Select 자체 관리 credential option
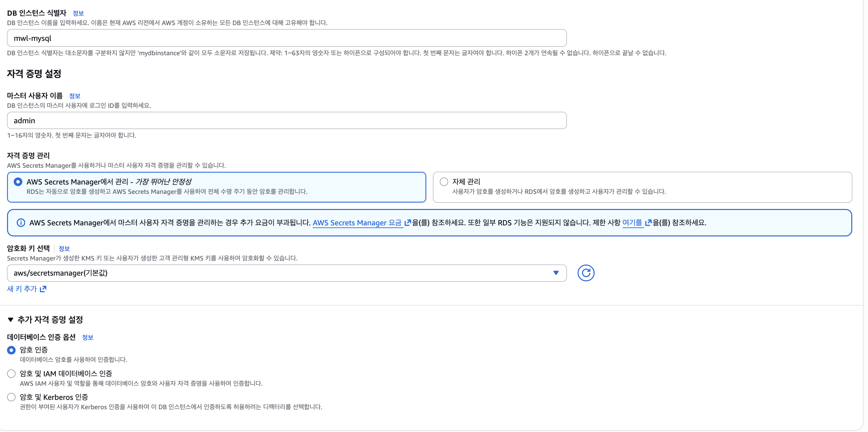Image resolution: width=868 pixels, height=432 pixels. coord(444,182)
